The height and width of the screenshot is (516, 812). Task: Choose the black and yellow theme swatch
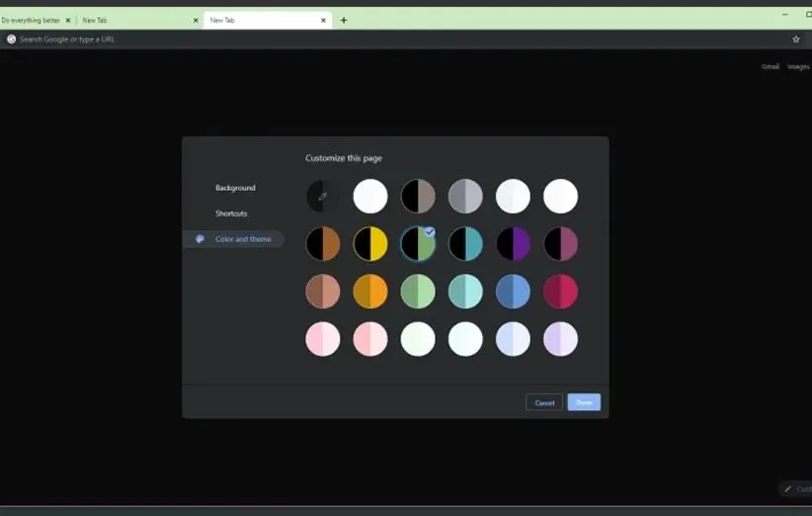point(370,244)
